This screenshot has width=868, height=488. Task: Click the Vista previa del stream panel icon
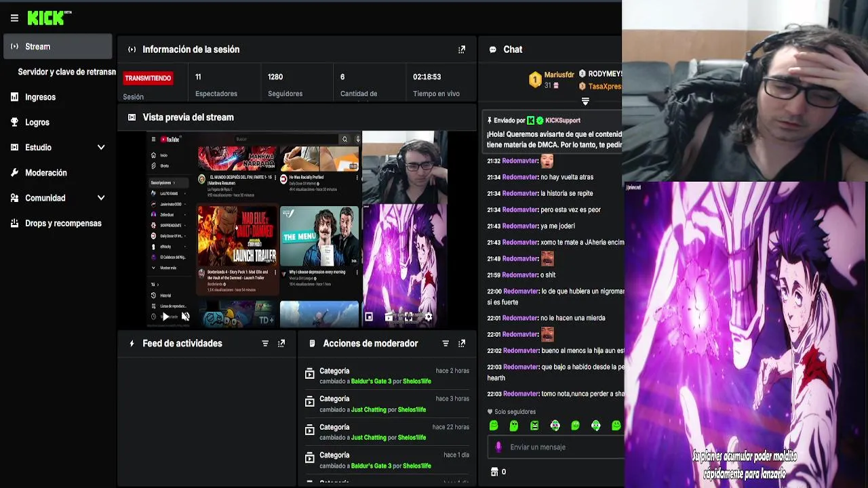pos(132,117)
